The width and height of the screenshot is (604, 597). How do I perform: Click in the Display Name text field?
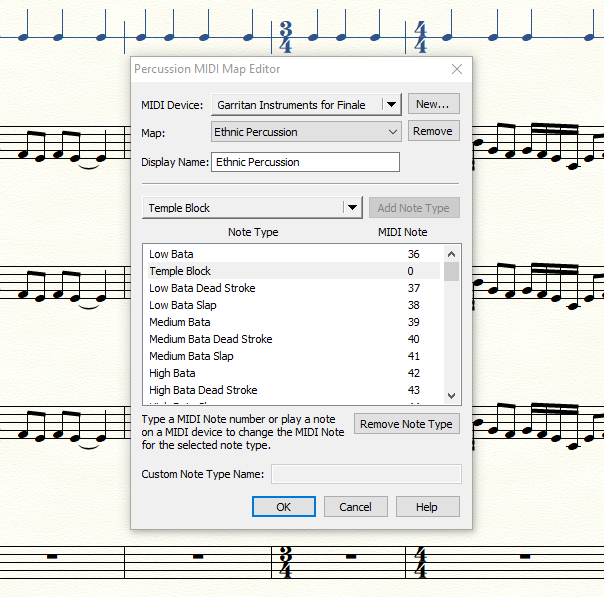[x=305, y=162]
